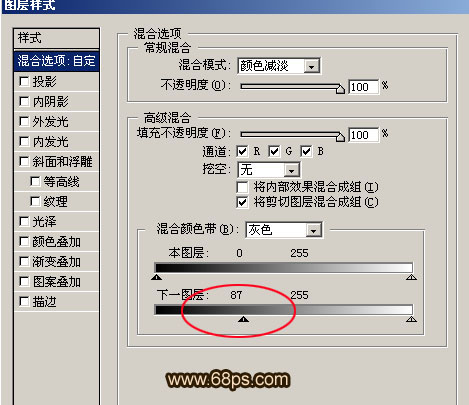469x405 pixels.
Task: Toggle 将剪切图层混合成组 checkbox
Action: (242, 202)
